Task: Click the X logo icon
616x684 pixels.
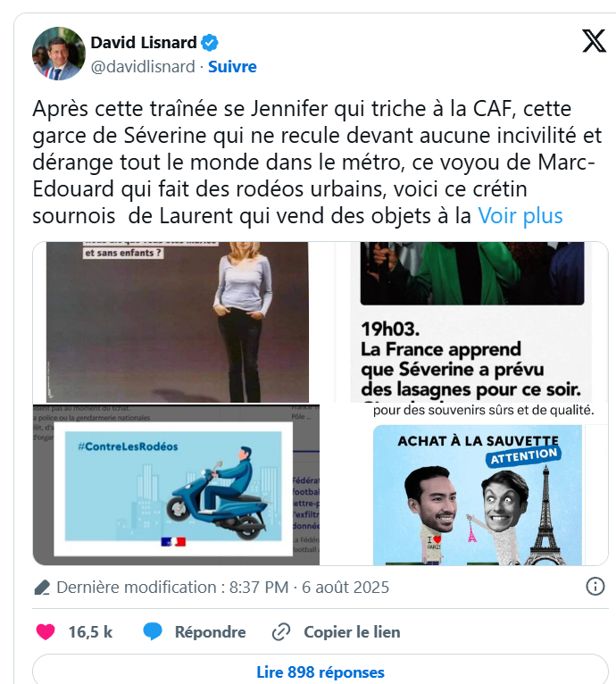Action: pos(595,41)
